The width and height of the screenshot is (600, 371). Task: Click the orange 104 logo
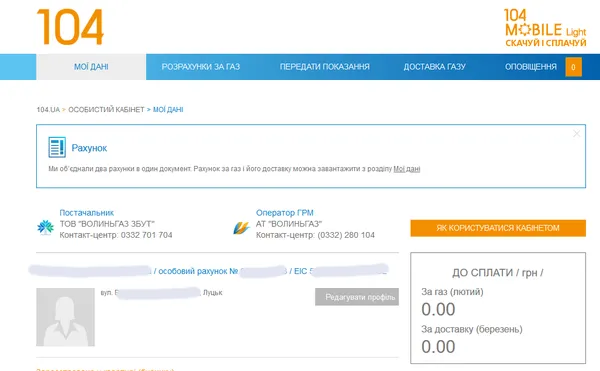pyautogui.click(x=70, y=27)
